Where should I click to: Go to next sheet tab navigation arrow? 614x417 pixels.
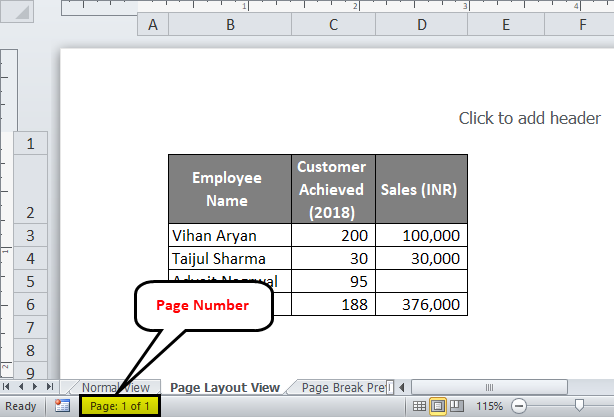[x=35, y=387]
